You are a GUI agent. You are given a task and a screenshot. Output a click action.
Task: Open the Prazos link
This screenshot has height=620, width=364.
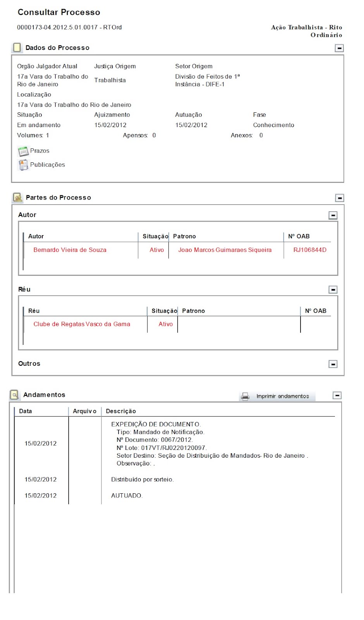pos(39,151)
